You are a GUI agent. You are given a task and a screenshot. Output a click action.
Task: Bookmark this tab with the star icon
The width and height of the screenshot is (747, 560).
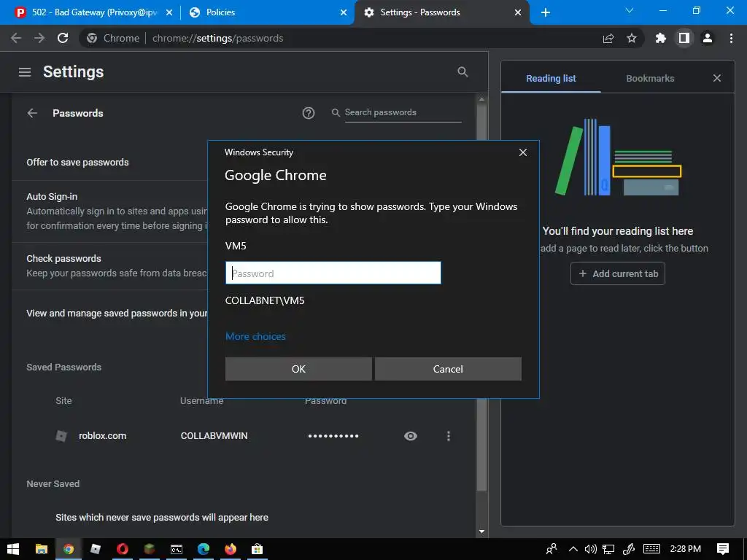coord(632,38)
